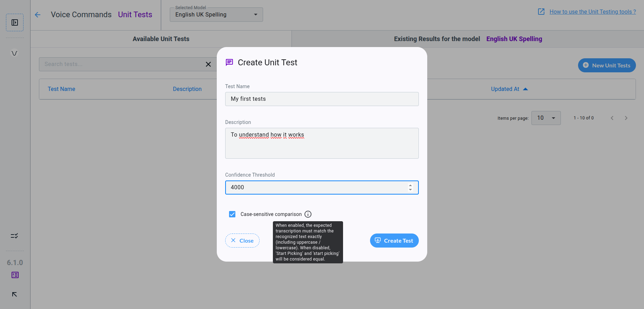Viewport: 644px width, 309px height.
Task: Click the diagonal arrow icon at sidebar bottom
Action: pyautogui.click(x=14, y=294)
